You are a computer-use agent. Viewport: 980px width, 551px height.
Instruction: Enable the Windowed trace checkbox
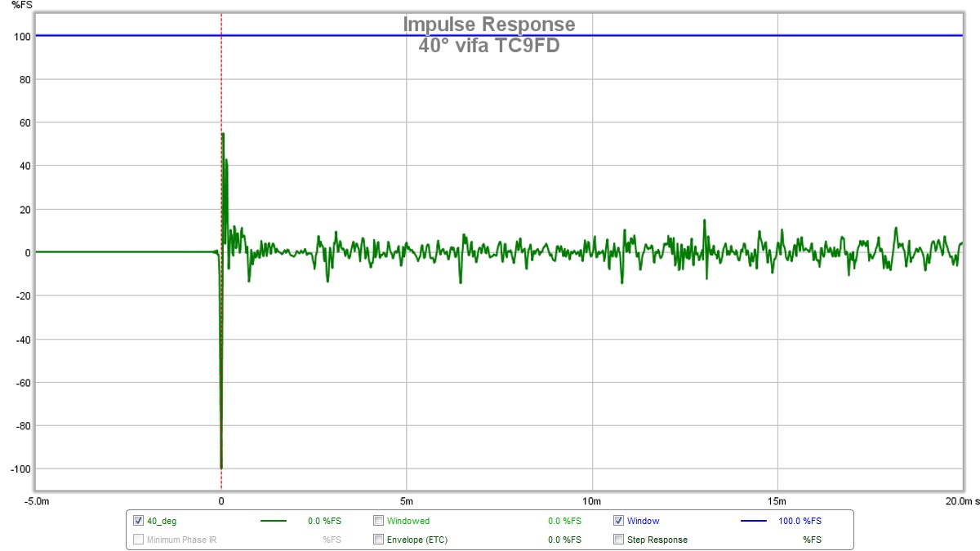378,521
